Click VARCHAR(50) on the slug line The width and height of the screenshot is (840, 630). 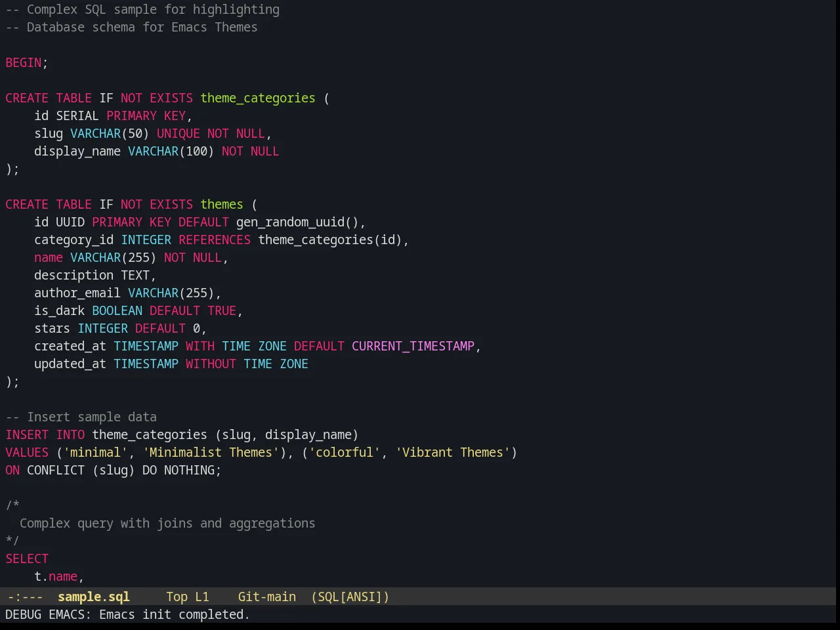[x=110, y=133]
